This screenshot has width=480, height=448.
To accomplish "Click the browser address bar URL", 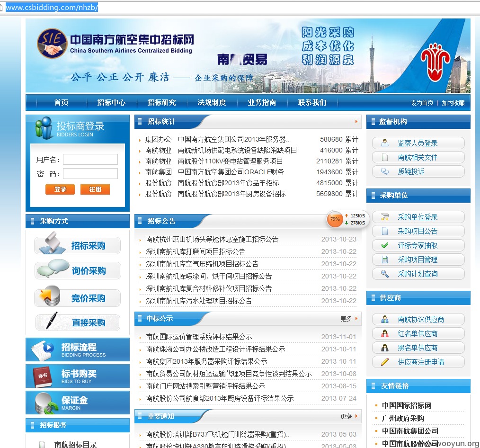I will pos(52,8).
